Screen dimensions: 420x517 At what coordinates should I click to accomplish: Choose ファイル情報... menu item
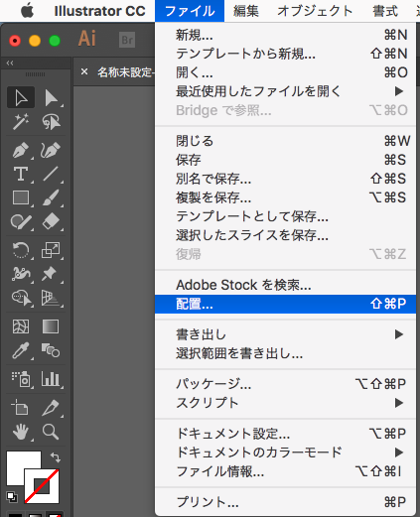pyautogui.click(x=285, y=471)
